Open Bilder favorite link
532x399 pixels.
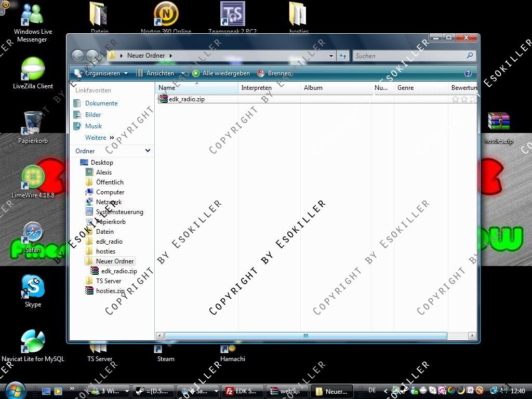click(93, 115)
